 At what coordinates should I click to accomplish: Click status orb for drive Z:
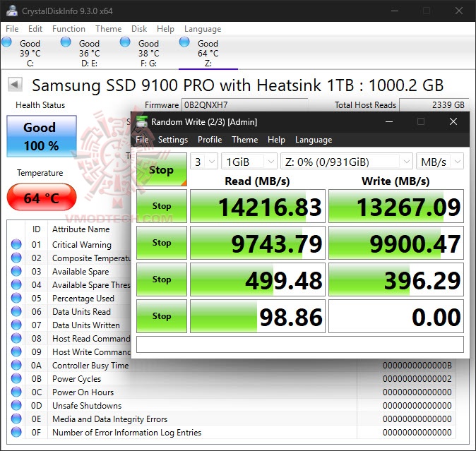(x=184, y=42)
